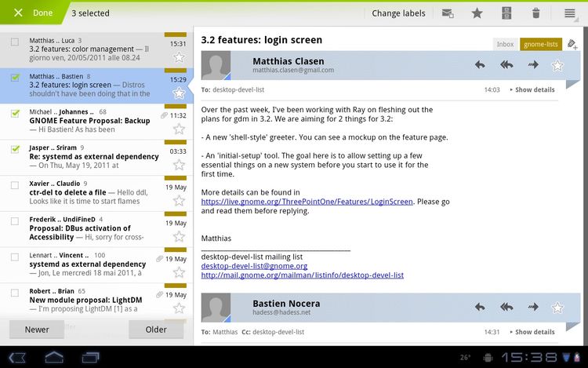The height and width of the screenshot is (368, 588).
Task: Check the 3.2 features: color management conversation
Action: click(15, 42)
